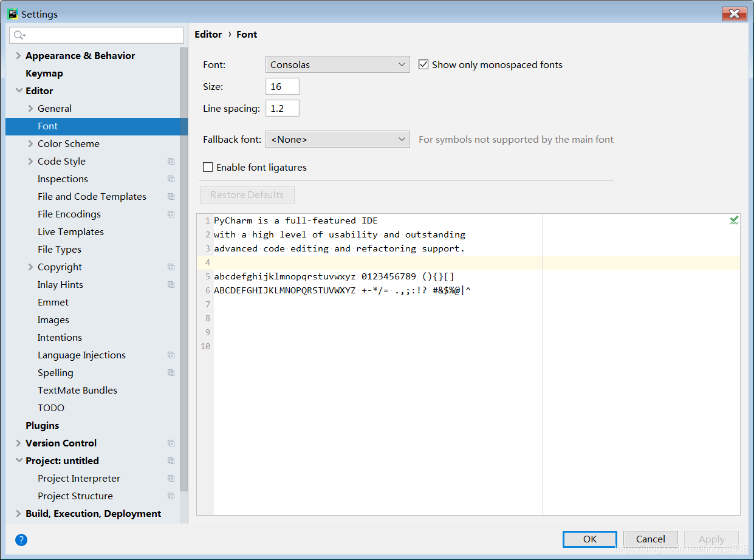Click the help question mark icon

click(21, 540)
